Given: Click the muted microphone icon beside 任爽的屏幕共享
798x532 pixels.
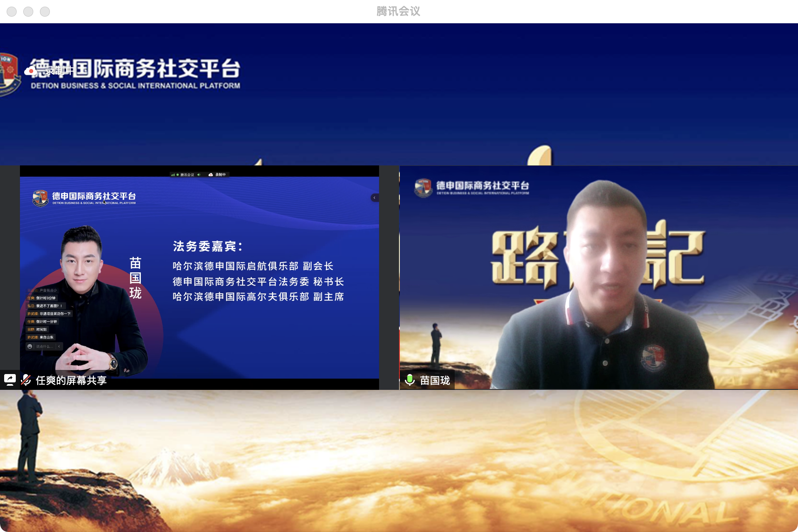Looking at the screenshot, I should click(x=26, y=380).
